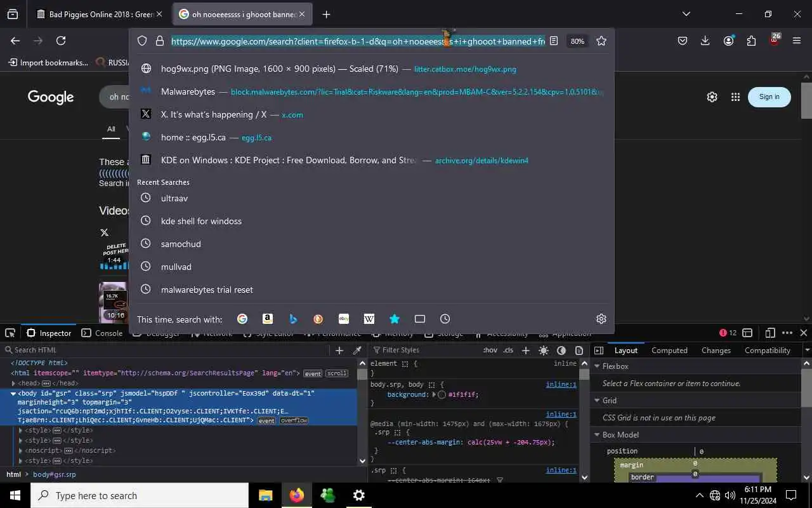
Task: Toggle reader view icon in address bar
Action: 554,41
